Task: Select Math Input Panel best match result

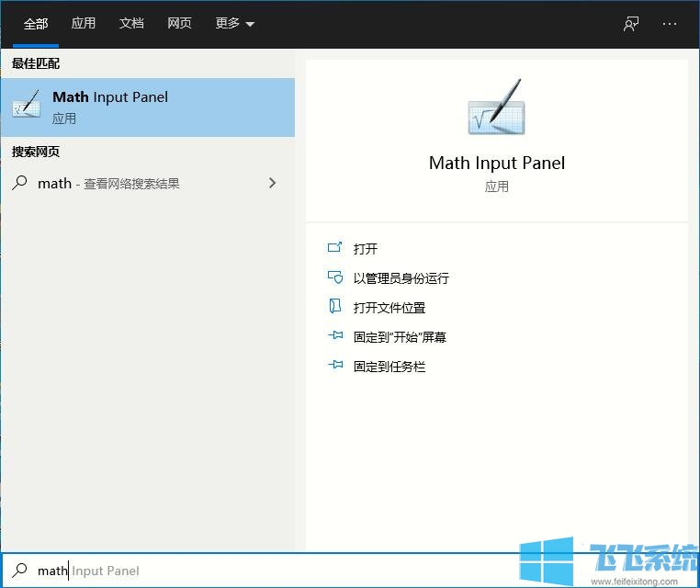Action: [147, 107]
